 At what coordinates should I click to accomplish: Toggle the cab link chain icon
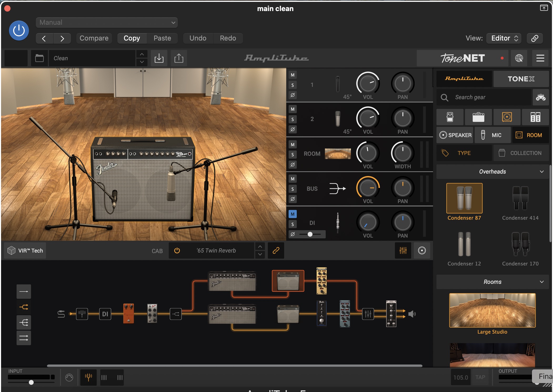(x=276, y=250)
